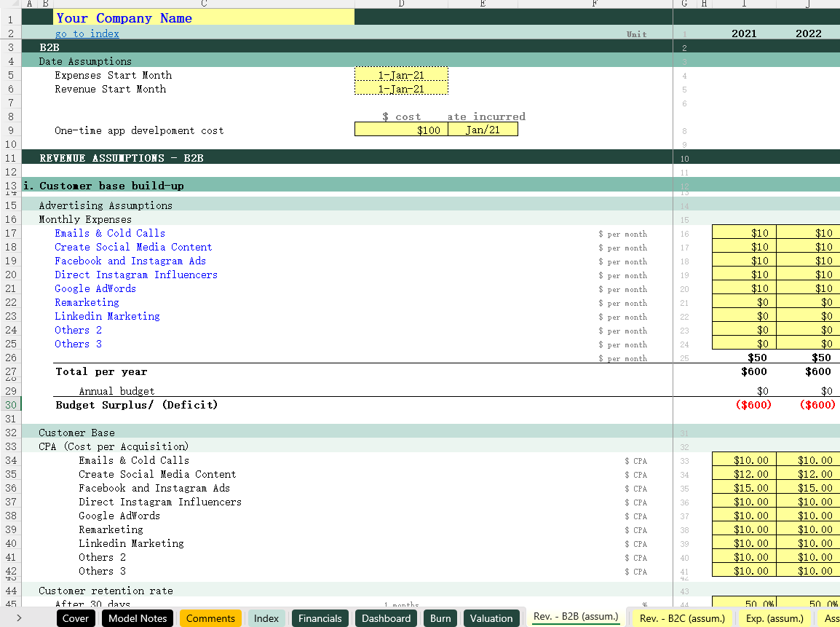Switch to the Dashboard sheet tab

386,618
